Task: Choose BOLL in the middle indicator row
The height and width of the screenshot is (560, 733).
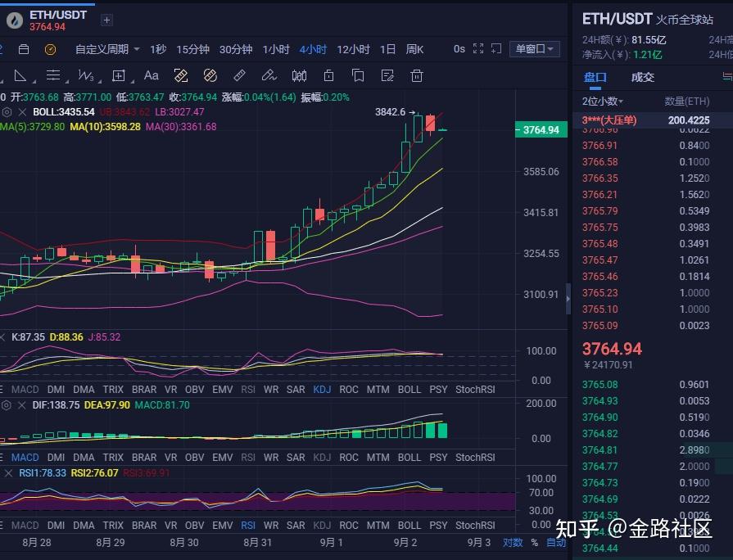Action: point(409,457)
